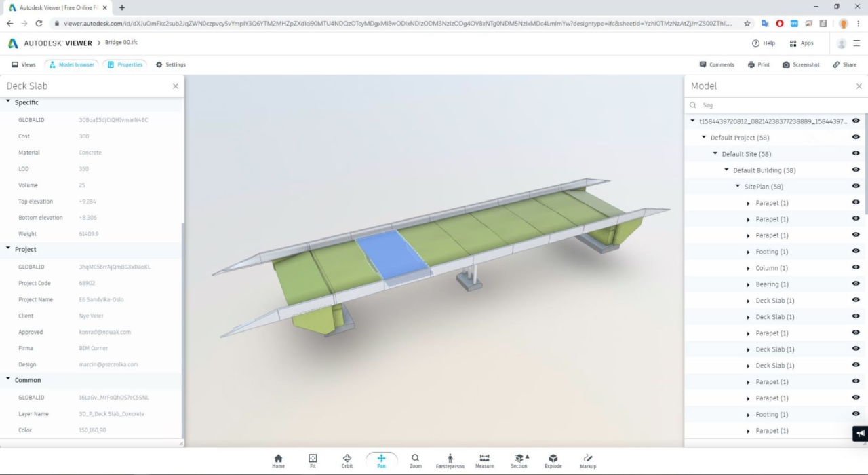Image resolution: width=868 pixels, height=475 pixels.
Task: Click the model browser search field
Action: [x=773, y=105]
